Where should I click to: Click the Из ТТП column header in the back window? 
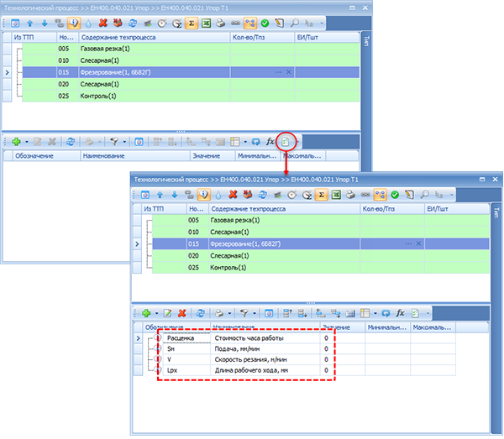[34, 38]
